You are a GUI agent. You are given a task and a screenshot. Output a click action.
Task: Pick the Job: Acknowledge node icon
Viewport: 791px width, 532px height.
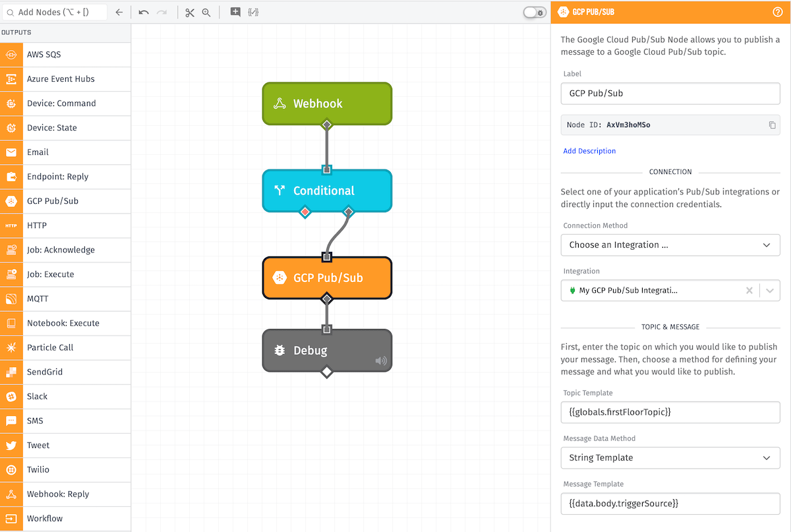(11, 250)
